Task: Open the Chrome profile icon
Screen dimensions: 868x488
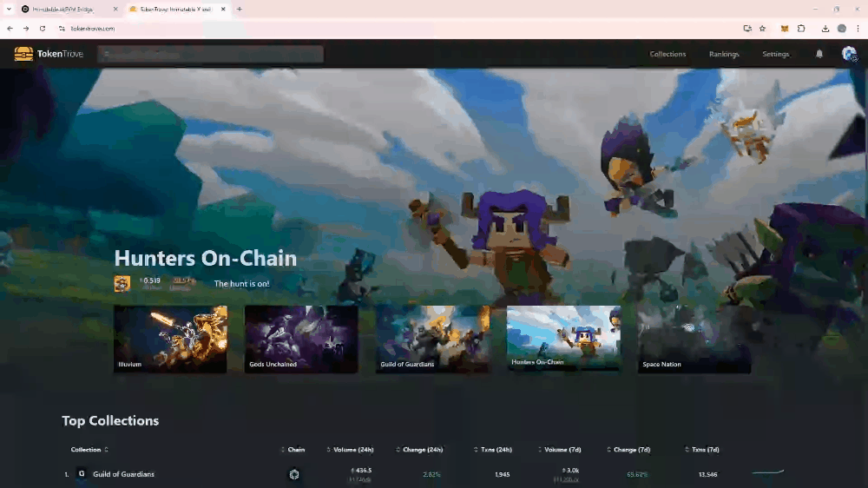Action: coord(841,29)
